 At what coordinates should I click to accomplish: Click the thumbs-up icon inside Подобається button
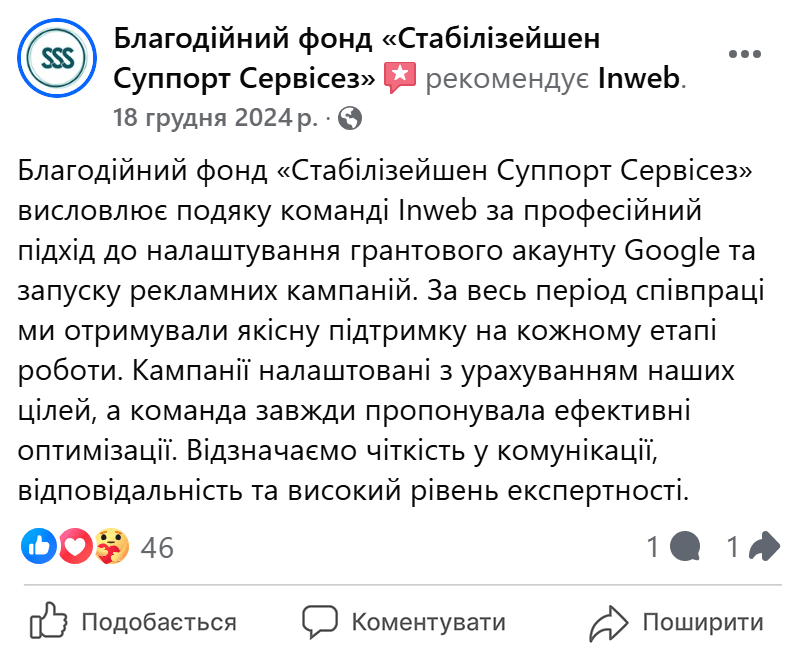point(49,622)
